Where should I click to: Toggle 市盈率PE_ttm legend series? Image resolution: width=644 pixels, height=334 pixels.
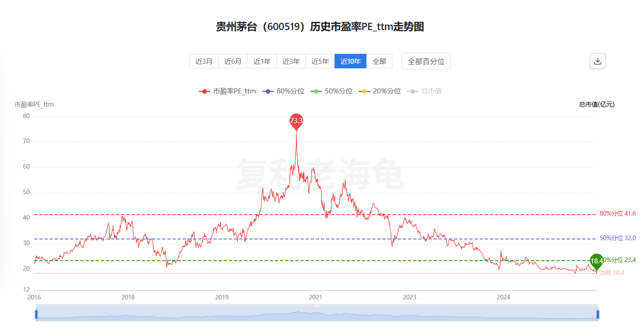pos(228,91)
